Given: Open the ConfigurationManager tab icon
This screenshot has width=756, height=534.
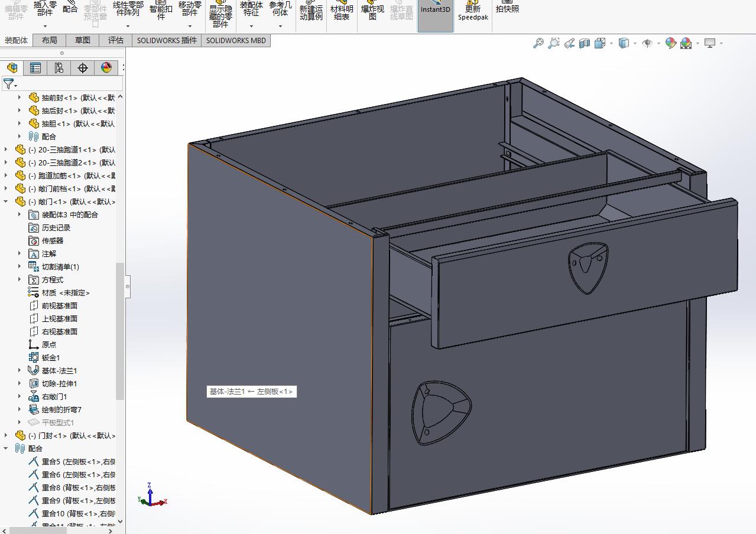Looking at the screenshot, I should (x=59, y=68).
